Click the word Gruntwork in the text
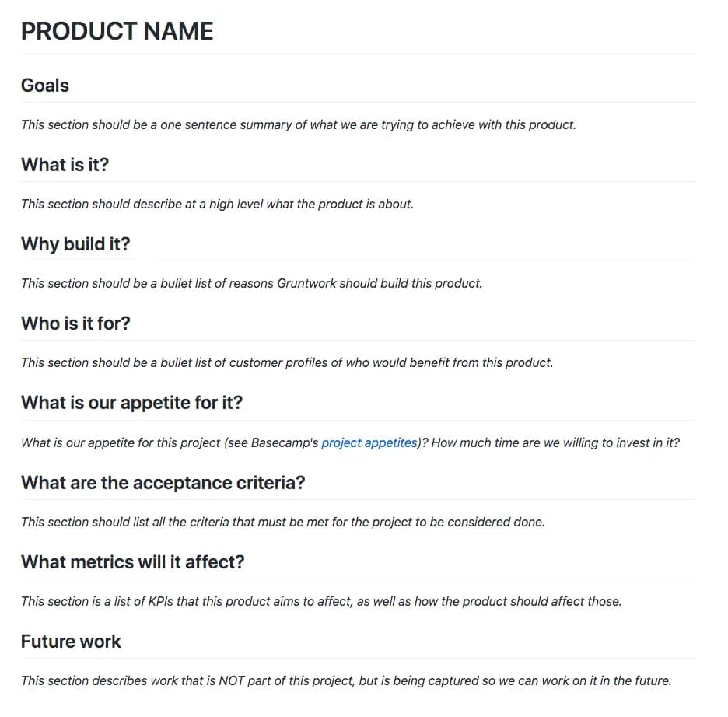 (306, 284)
